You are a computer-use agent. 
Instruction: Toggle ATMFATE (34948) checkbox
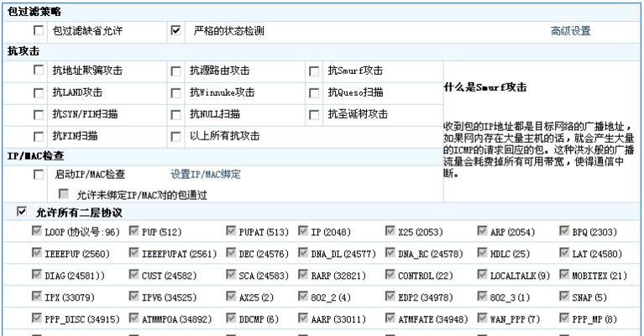tap(390, 318)
